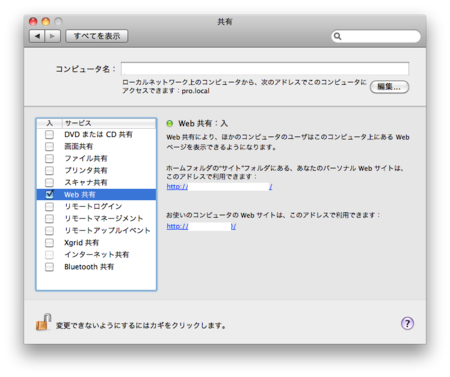Image resolution: width=450 pixels, height=377 pixels.
Task: Select the インターネット共有 service row
Action: pos(96,254)
